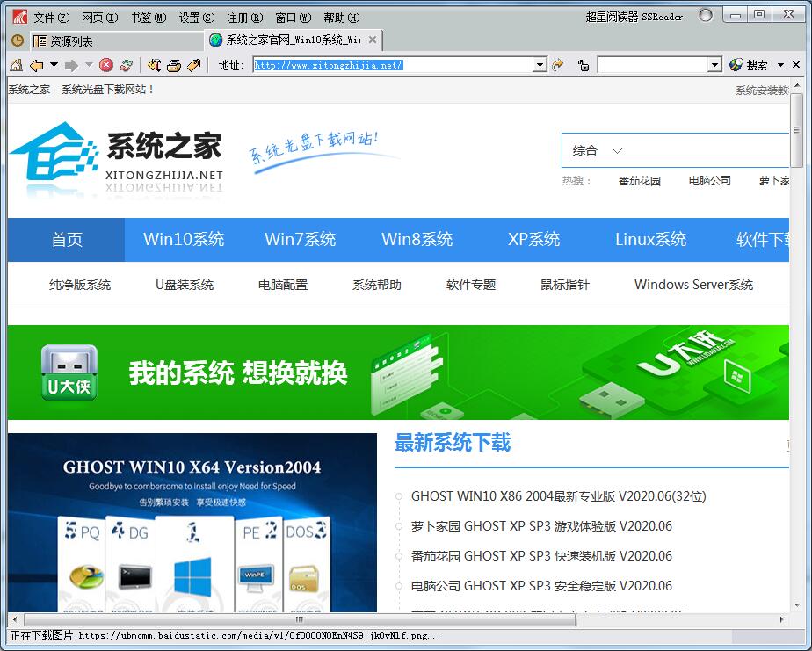
Task: Click the gray forward arrow icon
Action: tap(71, 65)
